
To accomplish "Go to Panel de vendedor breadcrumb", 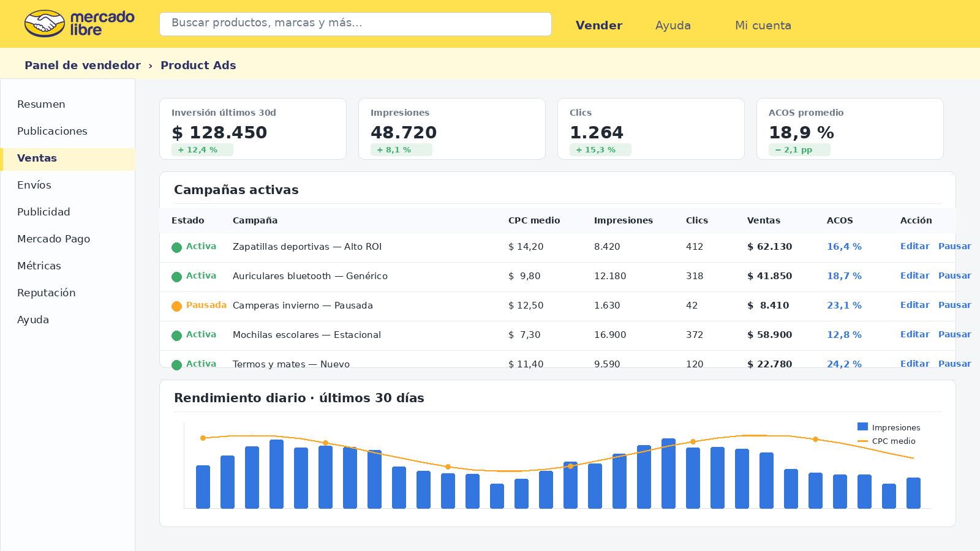I will click(x=83, y=65).
